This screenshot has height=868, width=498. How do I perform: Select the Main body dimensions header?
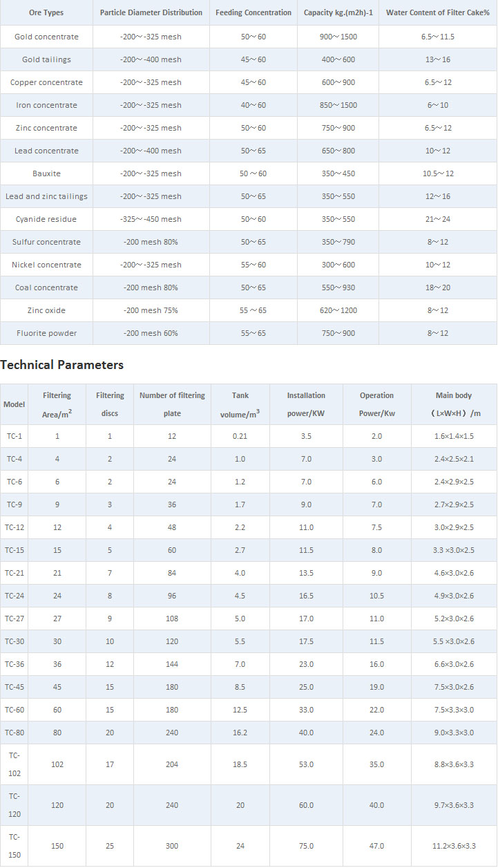point(454,404)
